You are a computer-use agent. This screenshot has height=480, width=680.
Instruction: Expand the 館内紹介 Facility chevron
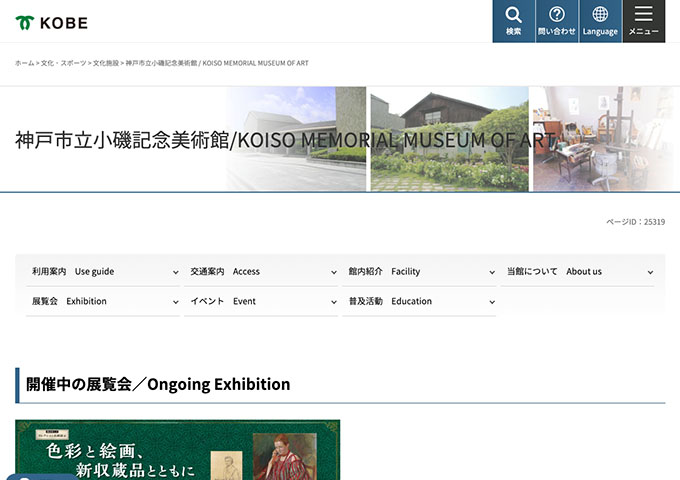(x=492, y=272)
